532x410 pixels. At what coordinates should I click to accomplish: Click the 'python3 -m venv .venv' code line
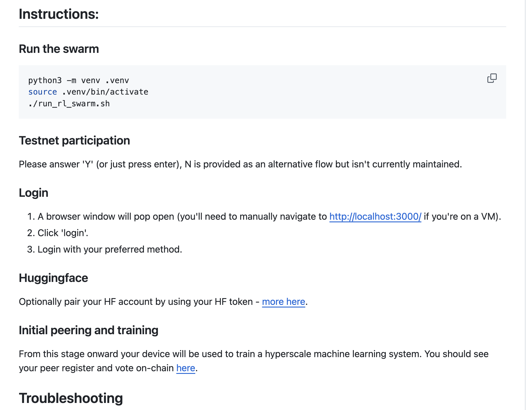point(78,80)
